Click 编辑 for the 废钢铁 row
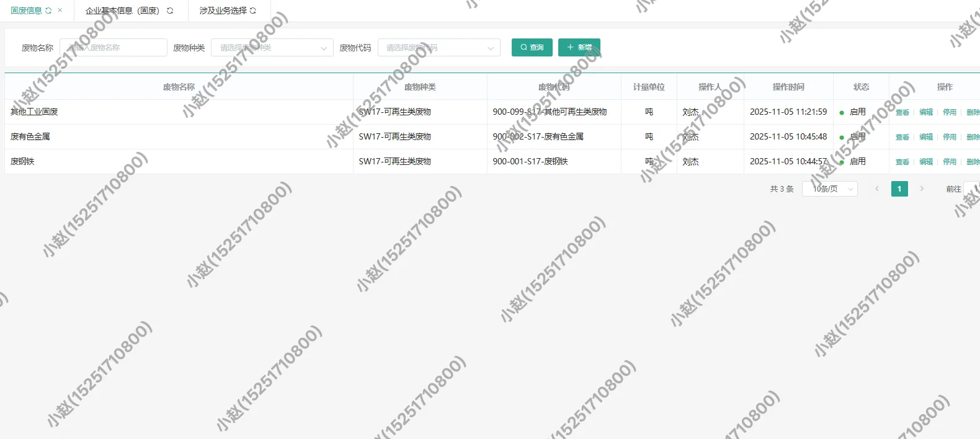This screenshot has width=980, height=439. [926, 162]
